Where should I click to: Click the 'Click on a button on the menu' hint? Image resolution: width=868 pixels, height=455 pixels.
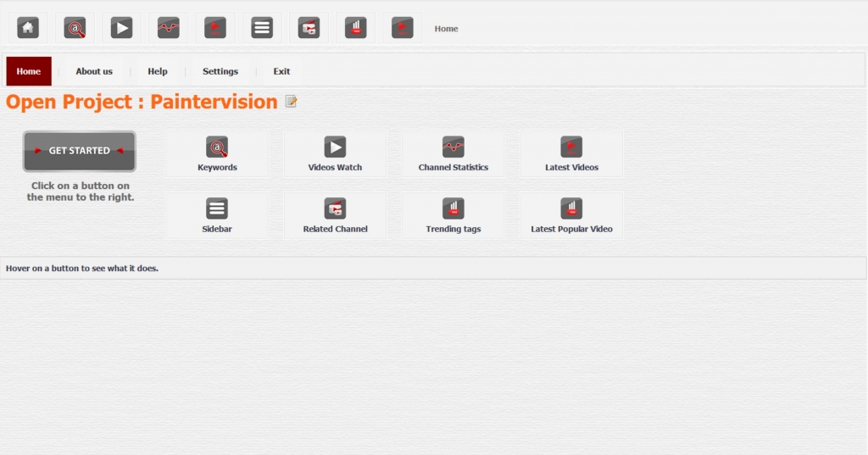click(x=81, y=191)
